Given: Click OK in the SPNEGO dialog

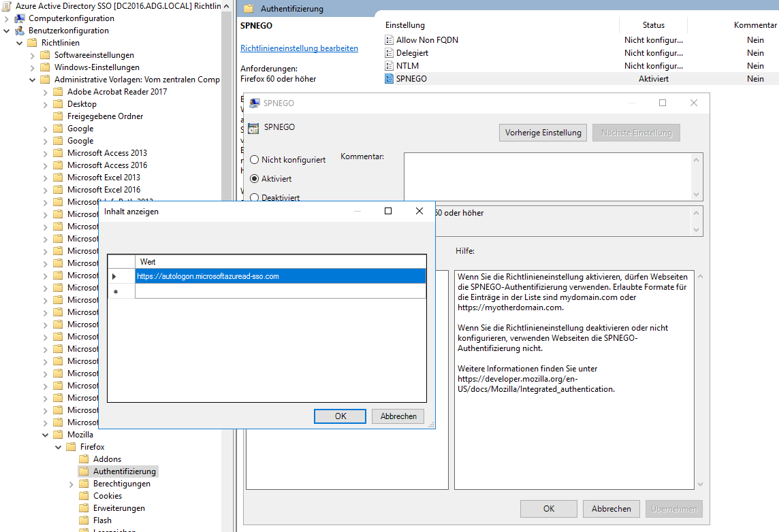Looking at the screenshot, I should (548, 509).
